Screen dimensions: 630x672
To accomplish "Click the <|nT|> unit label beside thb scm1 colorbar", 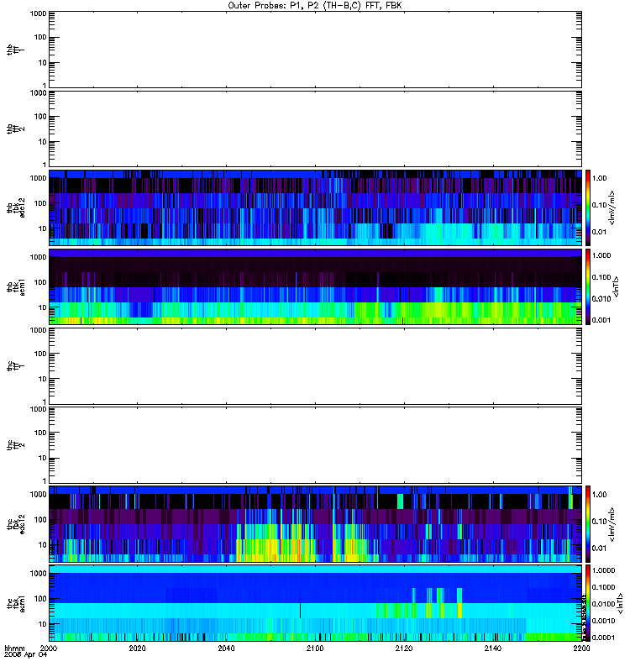I will pyautogui.click(x=617, y=286).
